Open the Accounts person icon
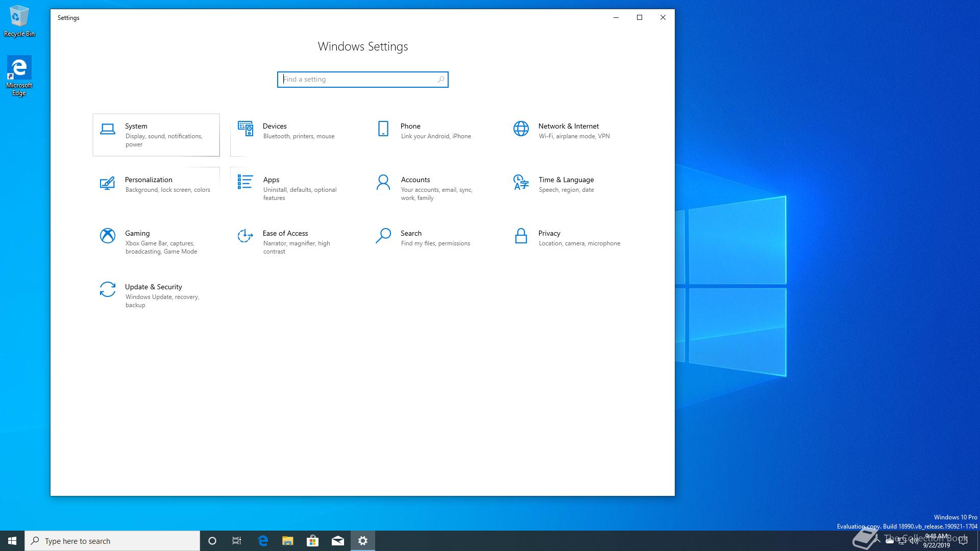The height and width of the screenshot is (551, 980). 383,182
